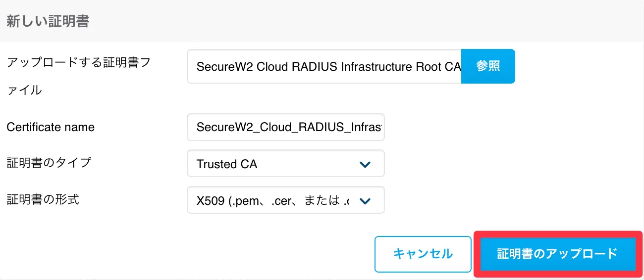The image size is (644, 280).
Task: Click the chevron arrow beside Trusted CA
Action: click(365, 164)
